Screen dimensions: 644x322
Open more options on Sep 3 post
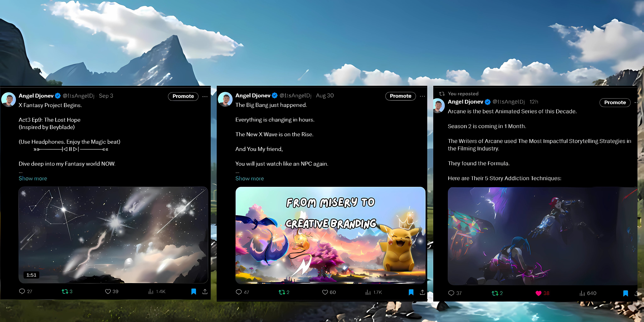[x=205, y=96]
